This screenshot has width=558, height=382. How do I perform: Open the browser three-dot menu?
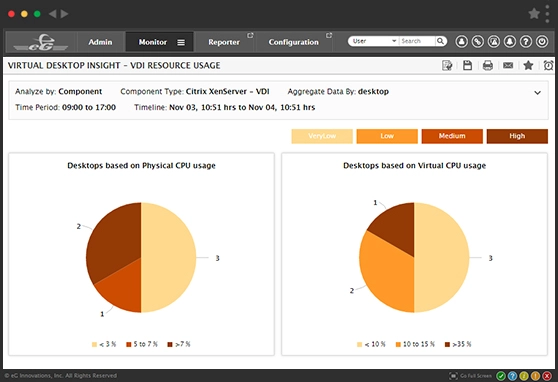click(x=547, y=14)
